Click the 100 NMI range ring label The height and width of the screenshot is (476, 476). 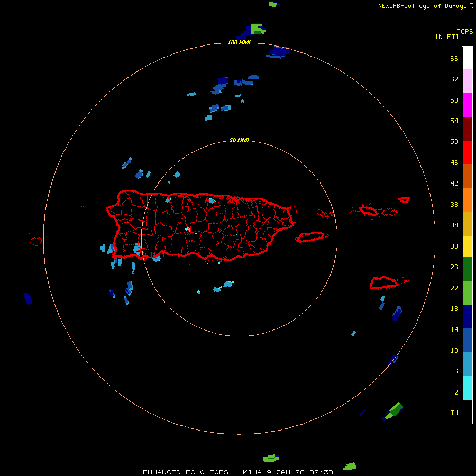(x=239, y=42)
